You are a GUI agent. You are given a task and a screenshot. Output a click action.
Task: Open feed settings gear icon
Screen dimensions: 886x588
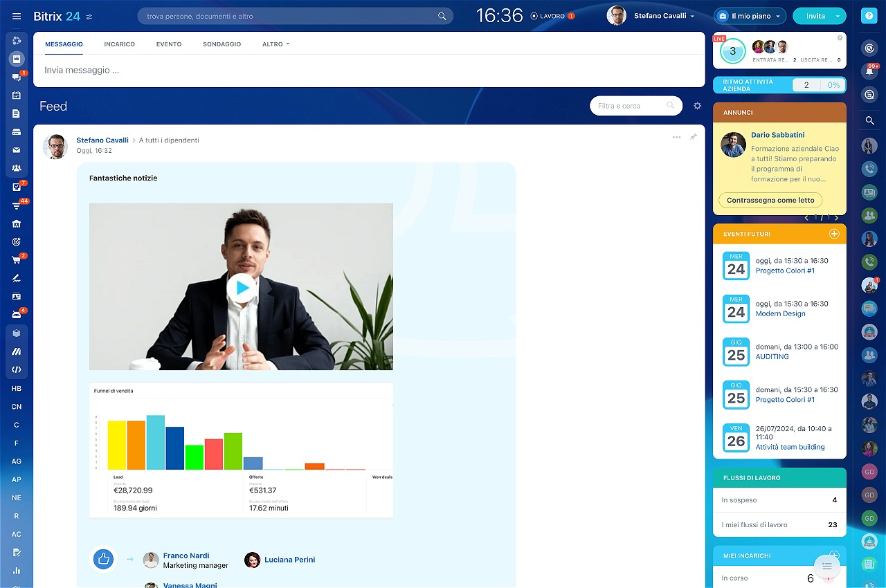click(x=697, y=106)
